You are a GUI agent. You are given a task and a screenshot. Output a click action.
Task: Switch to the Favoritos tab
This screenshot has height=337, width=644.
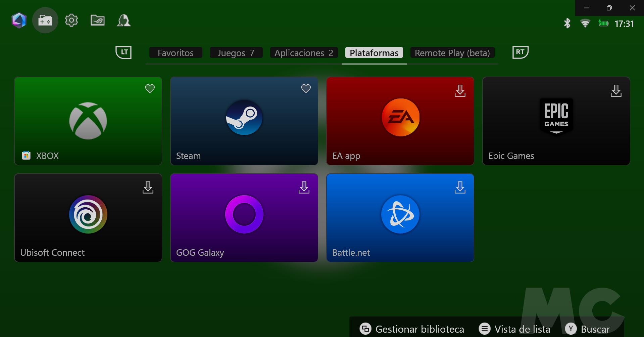point(176,53)
